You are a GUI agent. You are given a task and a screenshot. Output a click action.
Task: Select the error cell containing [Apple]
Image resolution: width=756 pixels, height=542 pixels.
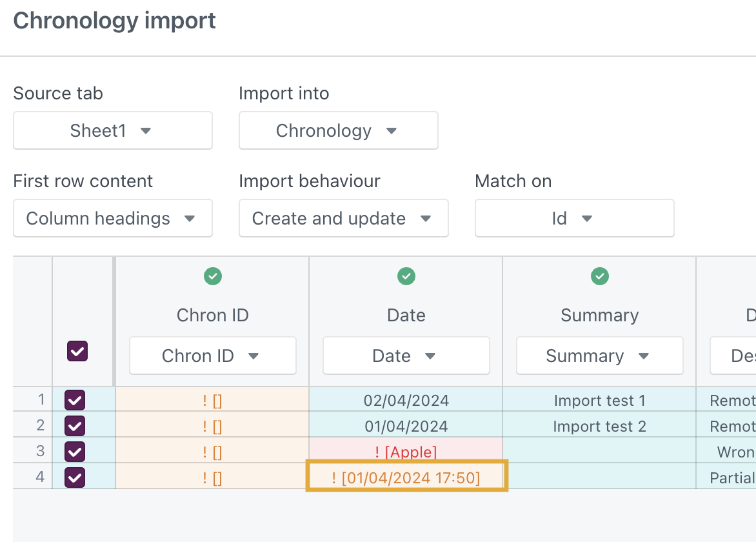406,452
